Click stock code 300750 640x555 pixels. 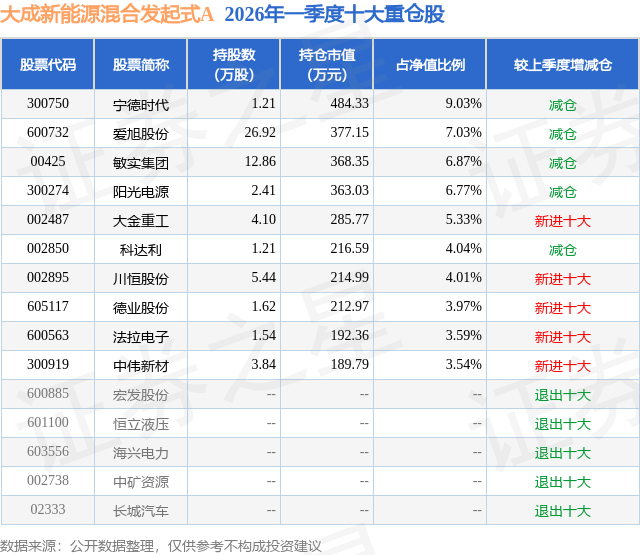48,104
